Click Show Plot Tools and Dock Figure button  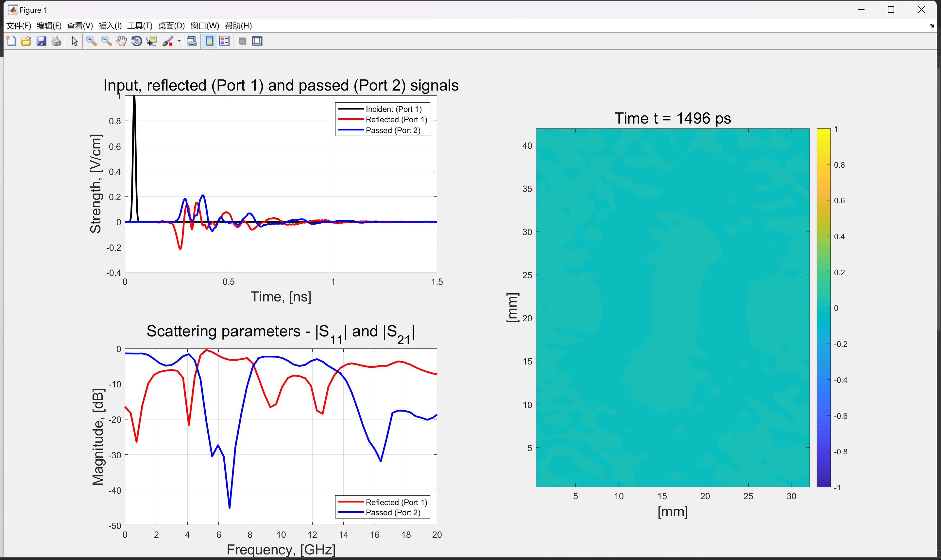[257, 41]
